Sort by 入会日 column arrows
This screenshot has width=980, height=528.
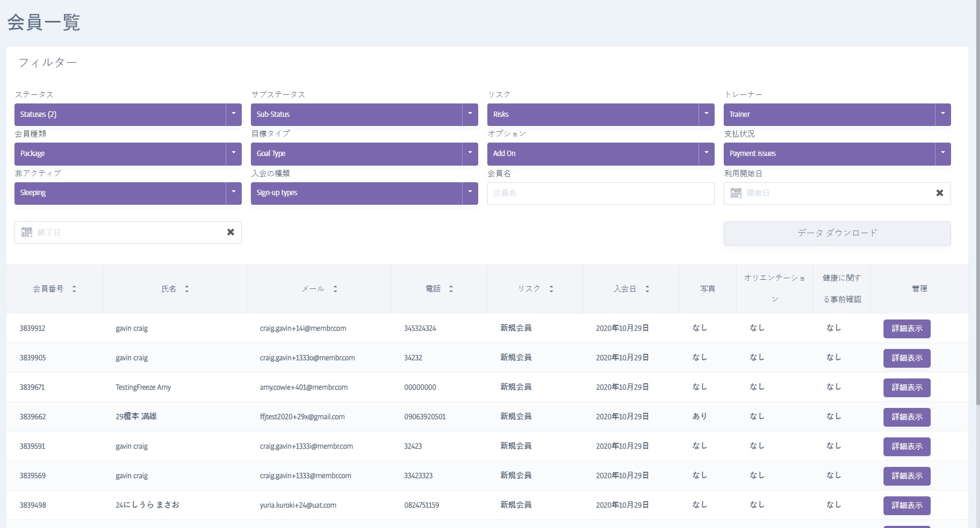[x=647, y=289]
